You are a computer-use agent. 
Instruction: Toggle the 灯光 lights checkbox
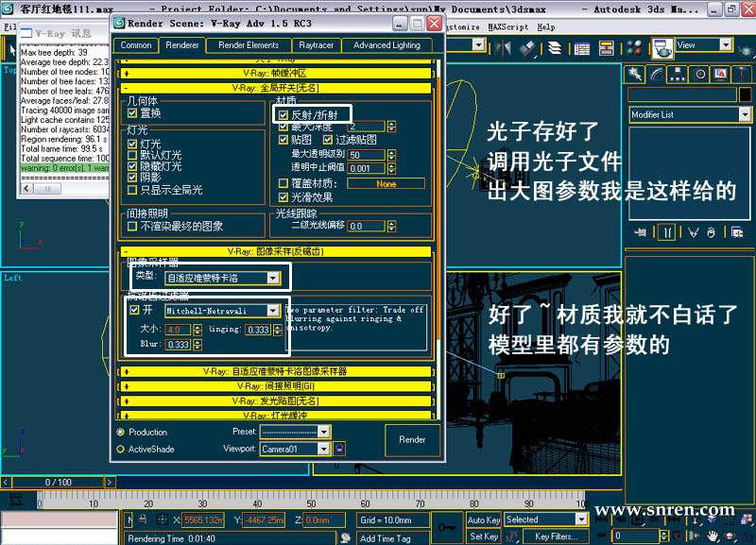click(x=132, y=144)
